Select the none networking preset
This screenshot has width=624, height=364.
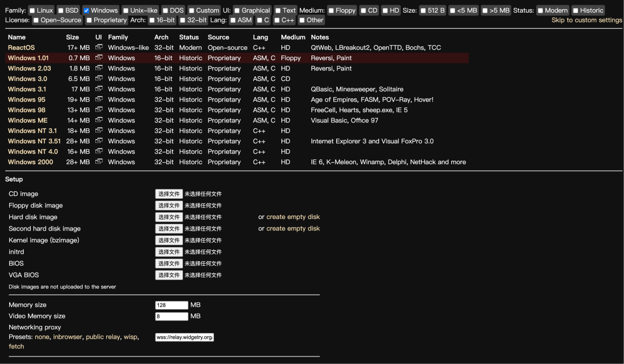coord(42,337)
